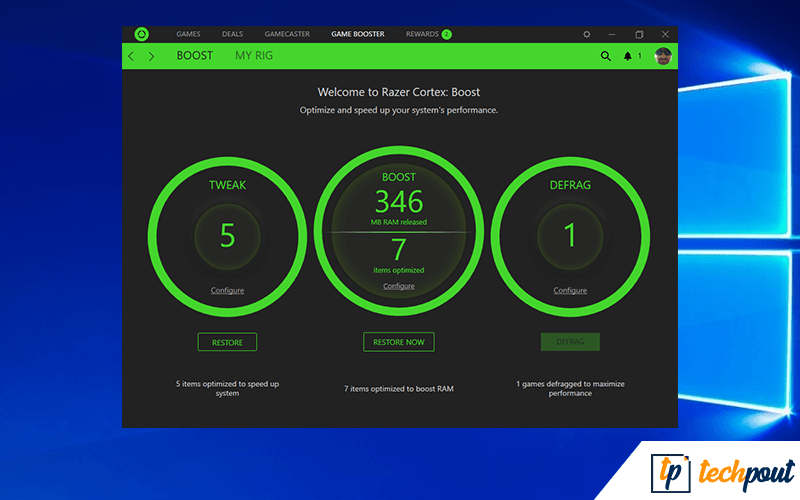
Task: Open notifications via the bell icon
Action: [x=628, y=56]
